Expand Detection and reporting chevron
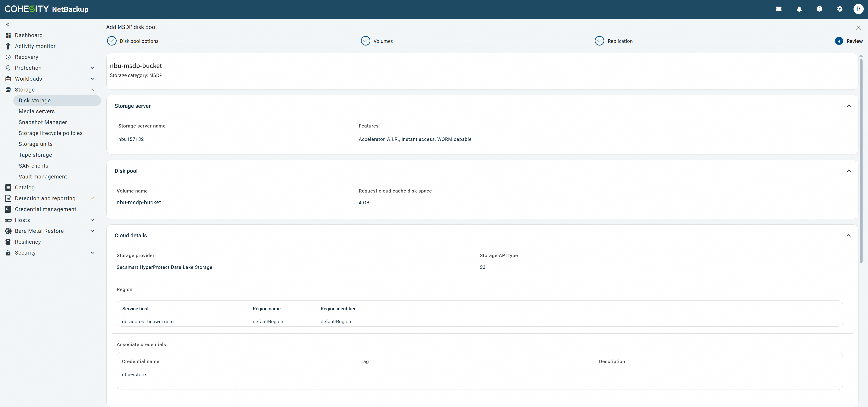 point(92,198)
